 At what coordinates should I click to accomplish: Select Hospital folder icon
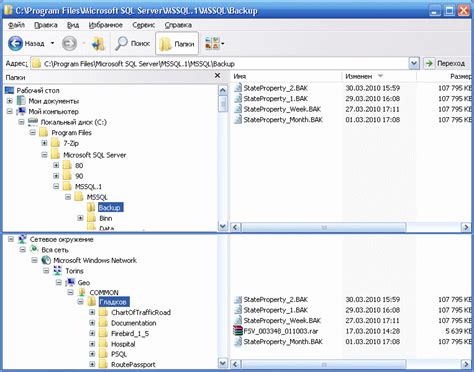tap(103, 344)
